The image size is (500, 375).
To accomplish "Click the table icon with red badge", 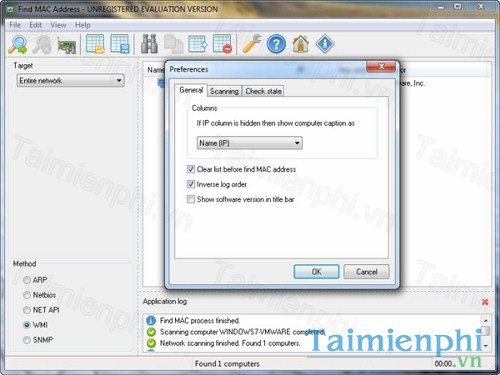I will 222,44.
